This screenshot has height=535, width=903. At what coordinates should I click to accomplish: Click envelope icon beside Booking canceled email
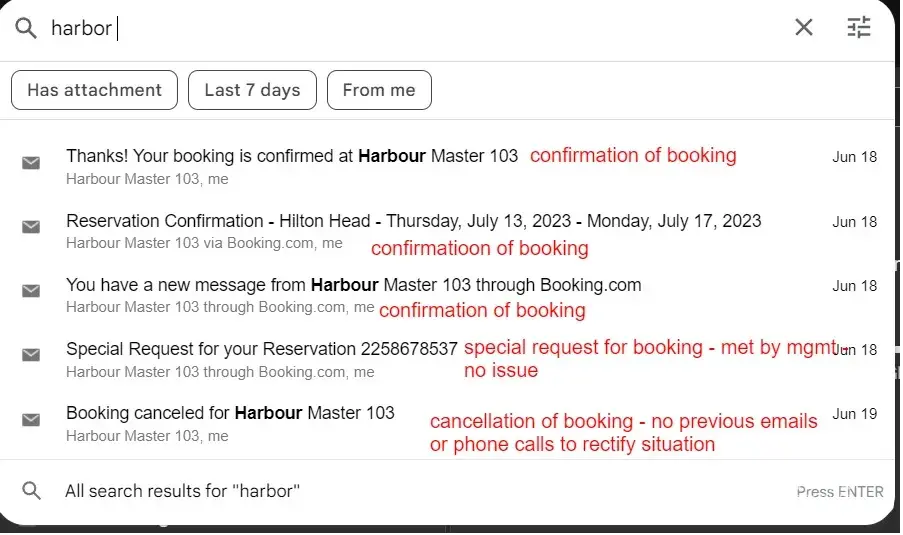coord(31,419)
